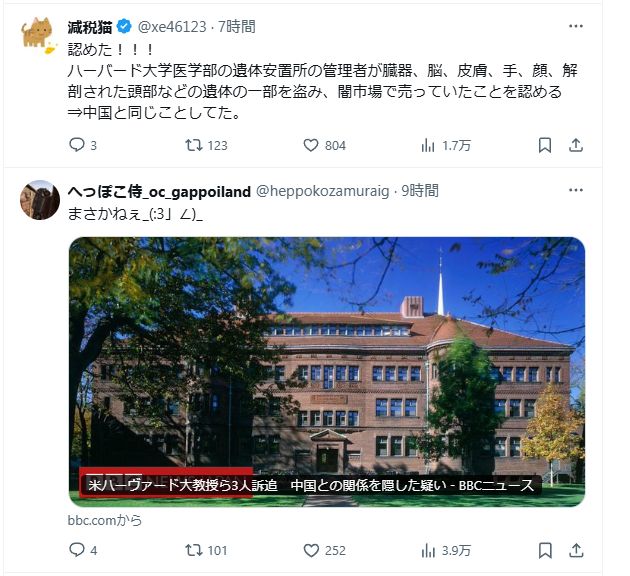Bookmark the へっぽこ侍 tweet

tap(544, 550)
